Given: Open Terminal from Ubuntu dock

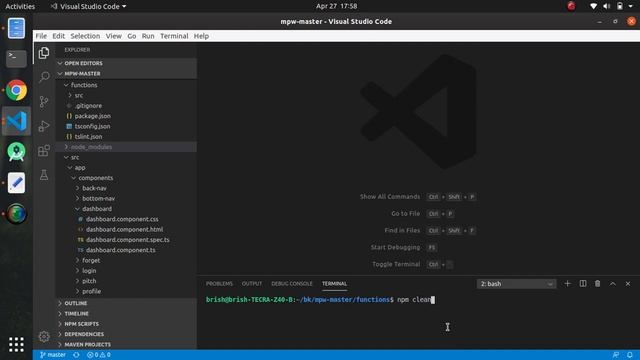Looking at the screenshot, I should coord(16,58).
